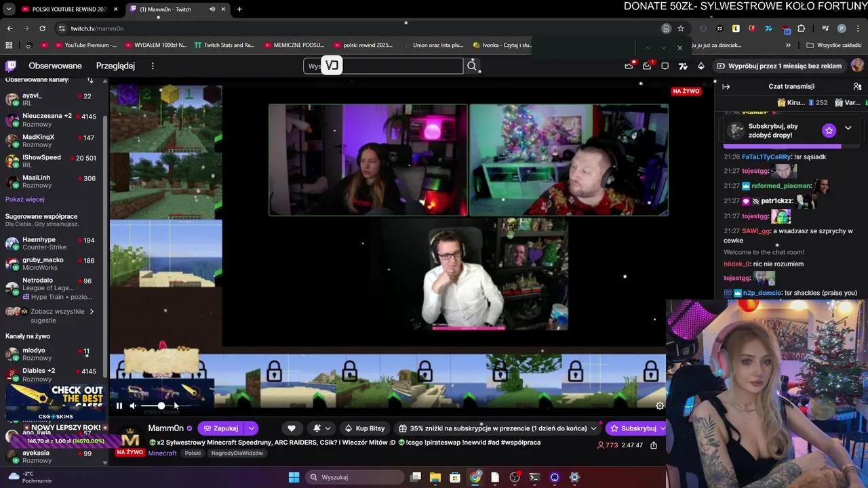The width and height of the screenshot is (868, 488).
Task: Click the Polski tag
Action: pos(193,453)
